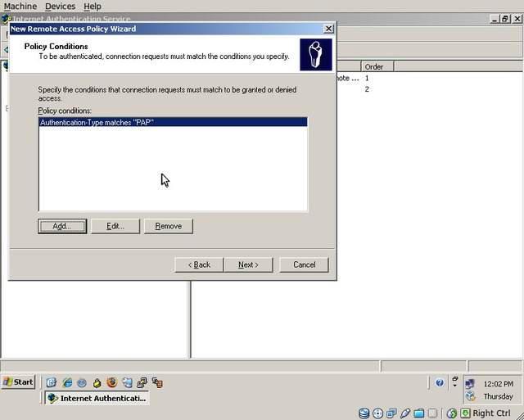
Task: Open the Devices menu
Action: click(60, 6)
